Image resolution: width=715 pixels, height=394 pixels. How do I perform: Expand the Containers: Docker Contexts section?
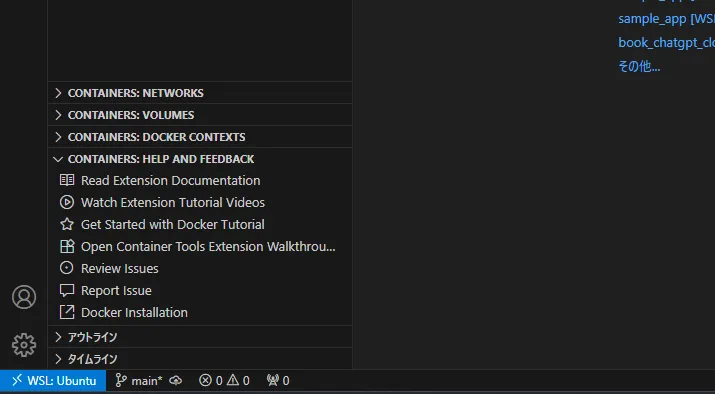tap(200, 137)
